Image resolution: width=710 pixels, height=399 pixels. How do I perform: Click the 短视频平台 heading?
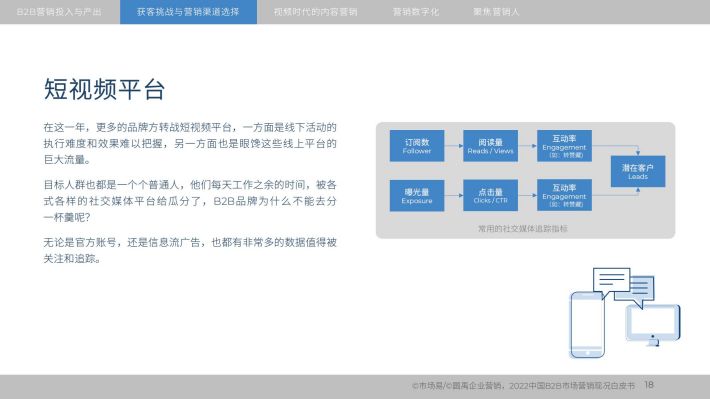[x=104, y=89]
